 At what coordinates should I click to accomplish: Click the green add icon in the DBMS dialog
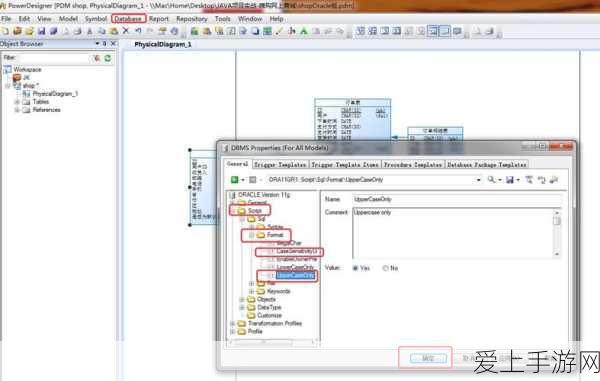(235, 180)
